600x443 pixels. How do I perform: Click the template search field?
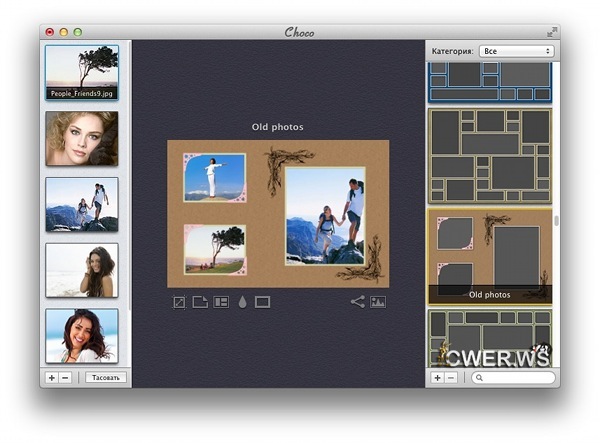click(x=513, y=378)
